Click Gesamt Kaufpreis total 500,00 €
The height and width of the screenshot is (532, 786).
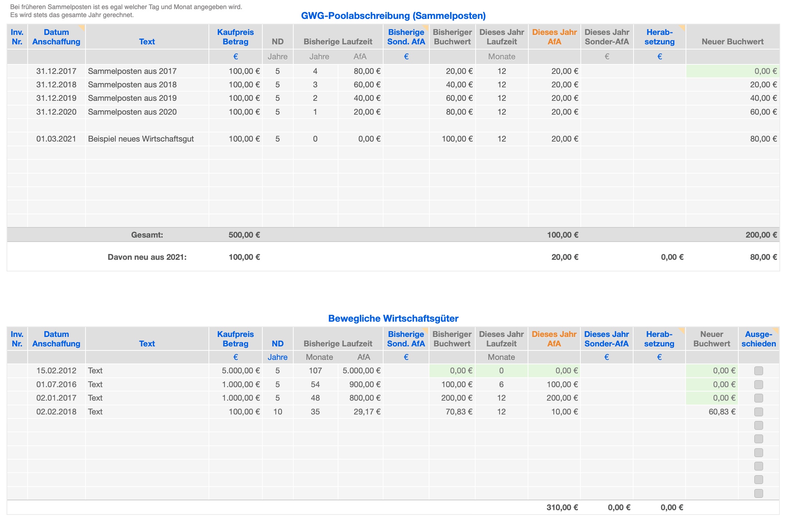[244, 235]
